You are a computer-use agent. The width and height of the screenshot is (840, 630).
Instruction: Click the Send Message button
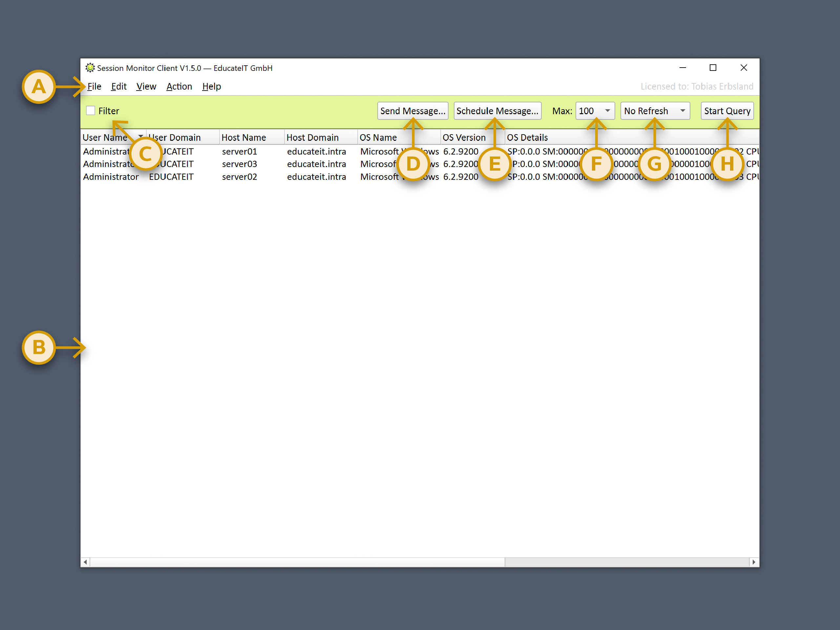coord(412,111)
